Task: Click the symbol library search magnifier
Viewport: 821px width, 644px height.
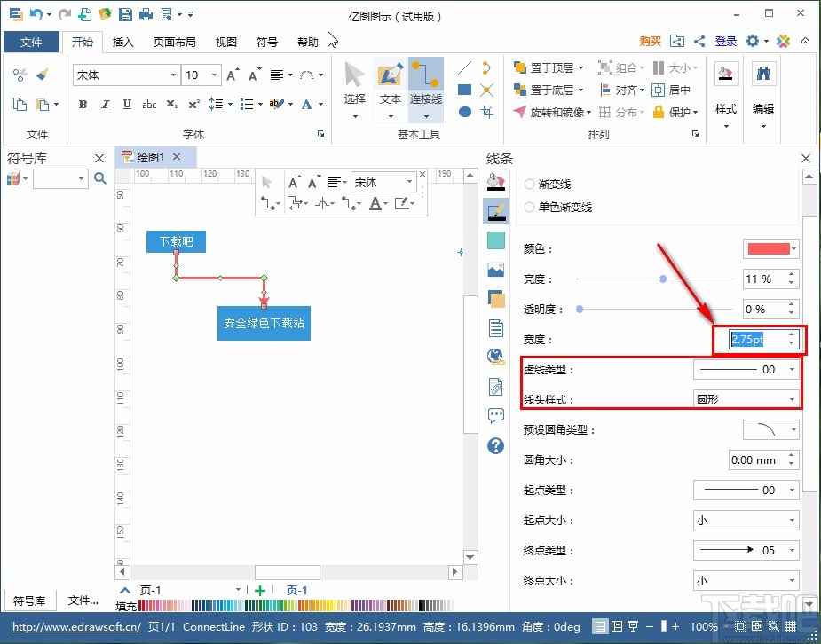Action: [100, 178]
